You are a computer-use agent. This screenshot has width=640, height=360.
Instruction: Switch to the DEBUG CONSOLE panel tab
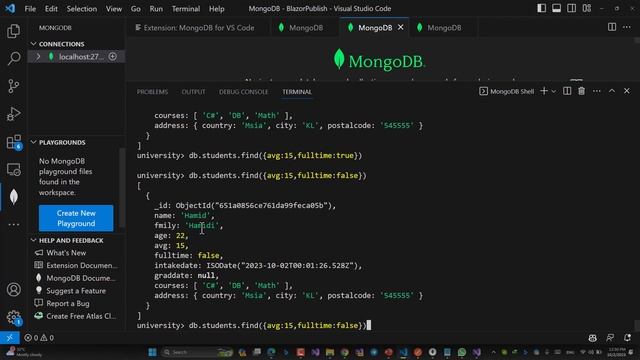244,92
